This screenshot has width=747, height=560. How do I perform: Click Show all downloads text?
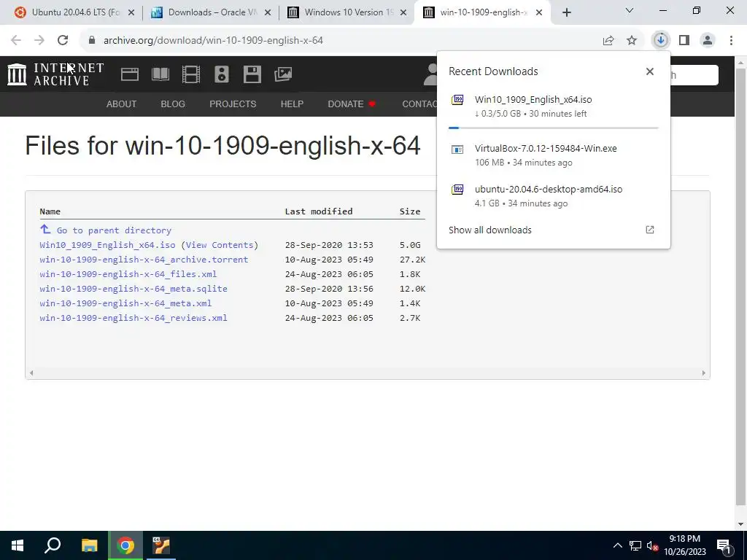[490, 230]
